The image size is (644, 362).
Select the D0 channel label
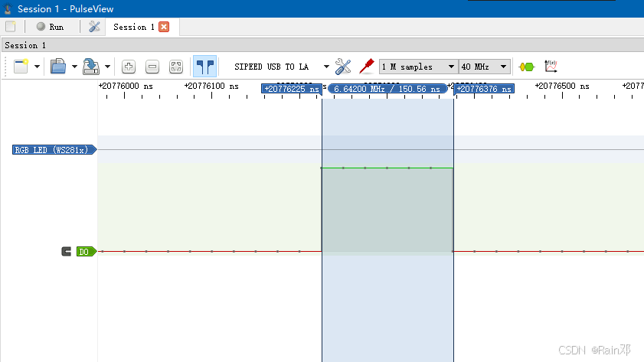pos(86,252)
